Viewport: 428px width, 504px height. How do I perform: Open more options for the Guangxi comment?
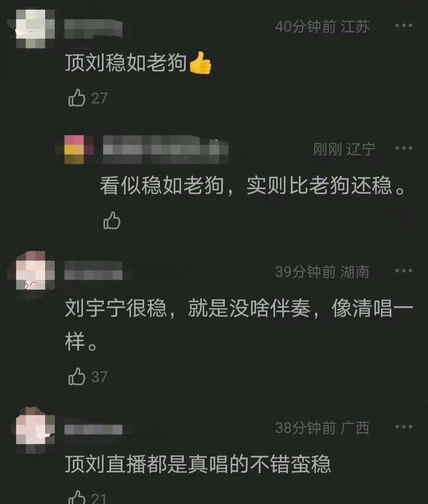(404, 427)
